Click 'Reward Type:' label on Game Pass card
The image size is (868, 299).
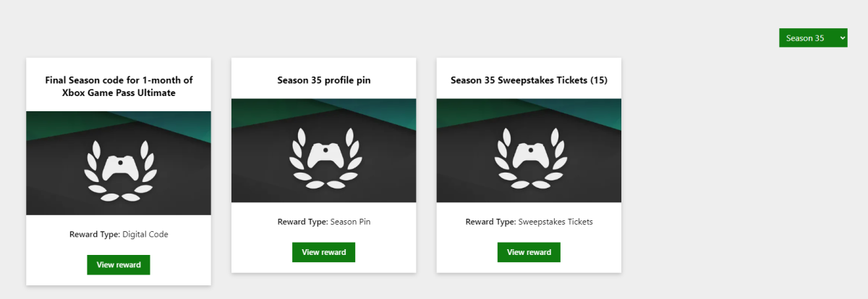click(95, 234)
